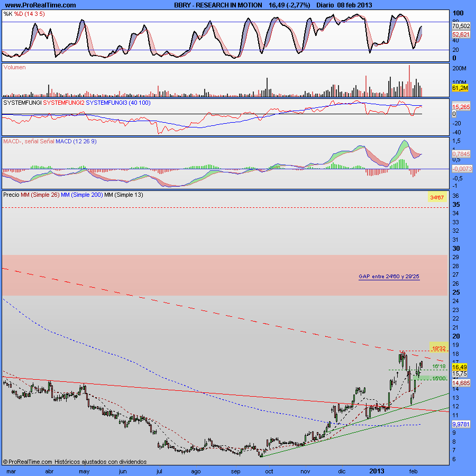The height and width of the screenshot is (476, 476).
Task: Click the sep month label on time axis
Action: click(235, 471)
